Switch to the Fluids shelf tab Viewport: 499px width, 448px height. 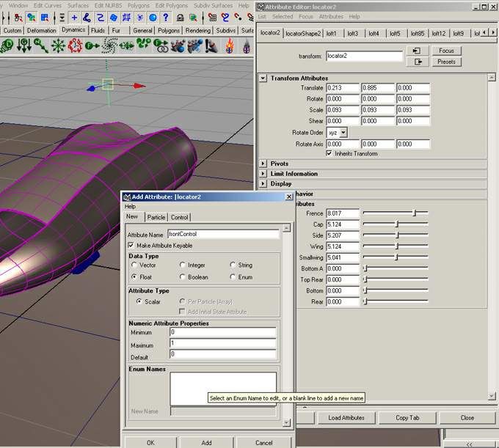pyautogui.click(x=98, y=31)
